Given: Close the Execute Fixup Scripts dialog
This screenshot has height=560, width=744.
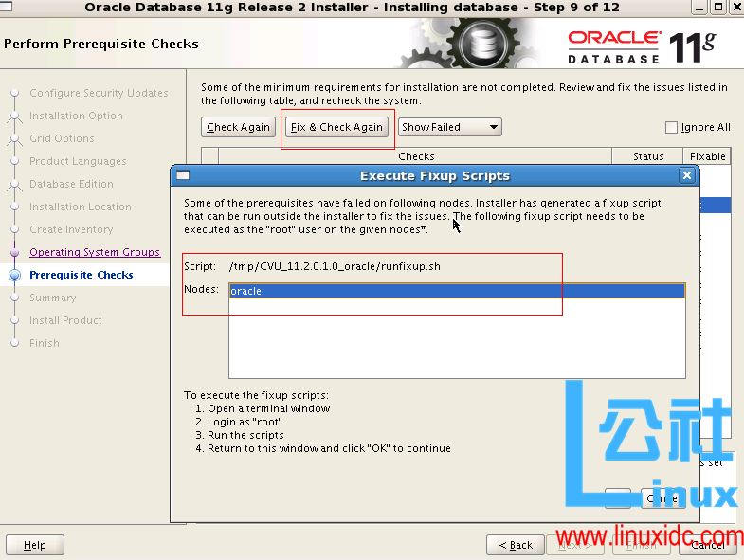Looking at the screenshot, I should pos(686,175).
